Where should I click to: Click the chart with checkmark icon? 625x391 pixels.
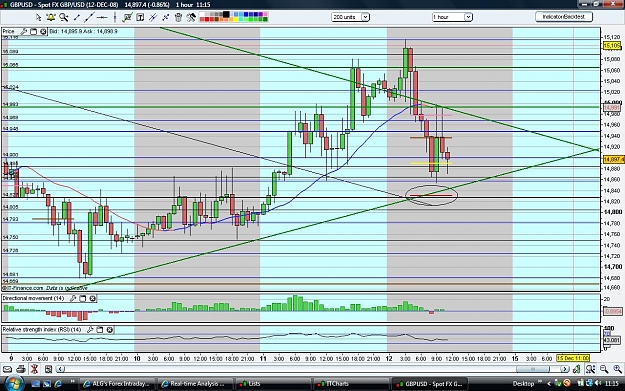point(128,17)
